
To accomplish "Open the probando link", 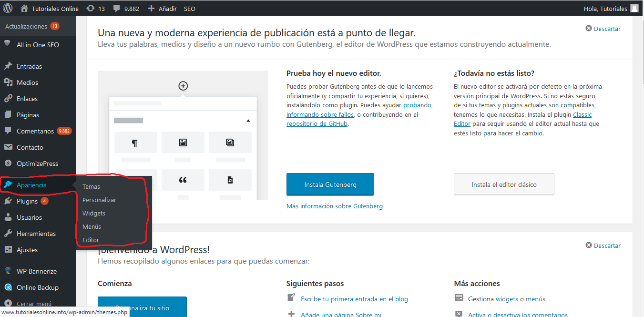I will click(418, 105).
